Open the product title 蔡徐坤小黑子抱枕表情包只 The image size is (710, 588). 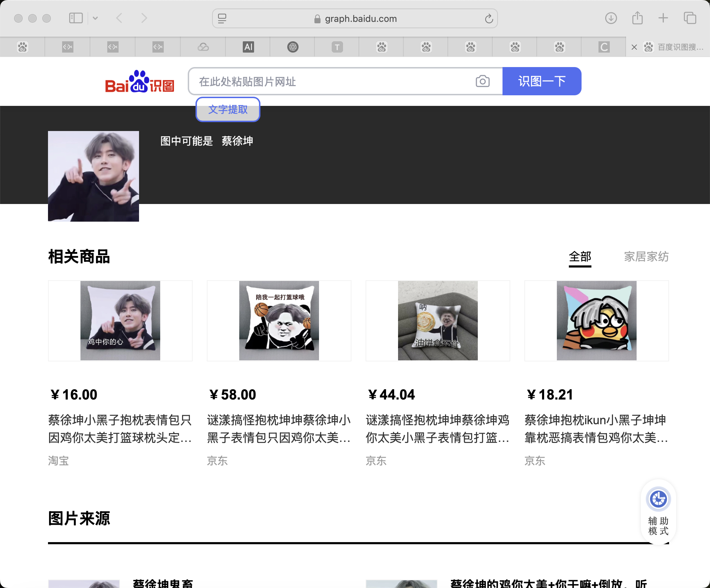[120, 429]
